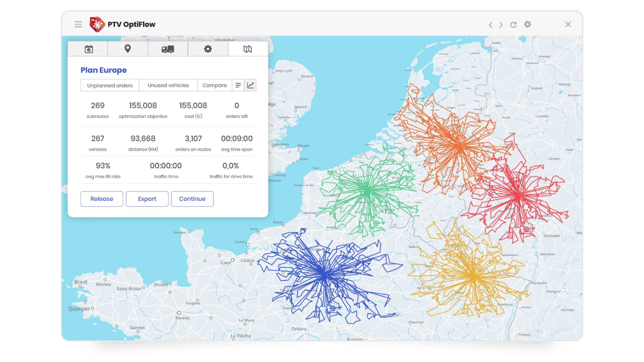
Task: Click the 93% avg max fill rate value
Action: click(x=103, y=166)
